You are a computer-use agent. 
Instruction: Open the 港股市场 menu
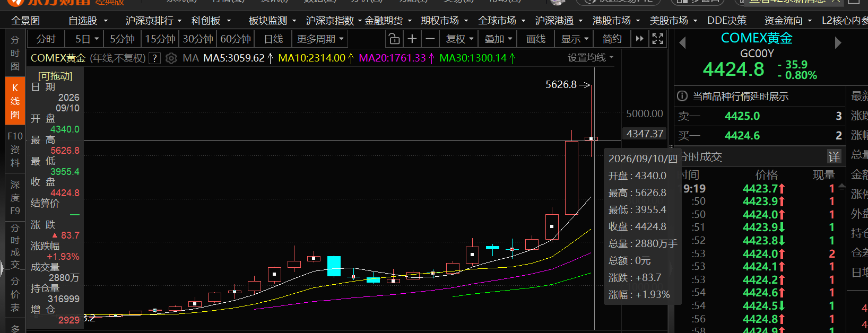point(616,21)
